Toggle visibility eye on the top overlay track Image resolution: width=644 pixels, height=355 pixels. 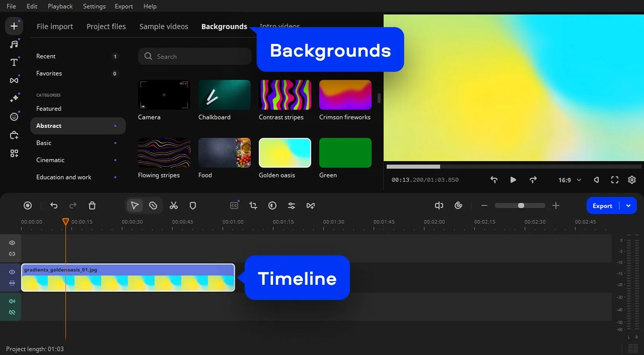(12, 243)
